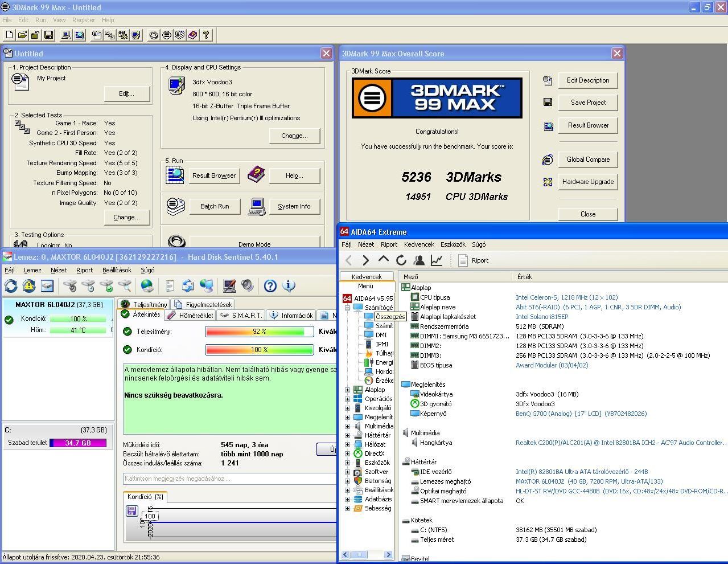
Task: Select the DMI tree item in AIDA64
Action: coord(381,335)
